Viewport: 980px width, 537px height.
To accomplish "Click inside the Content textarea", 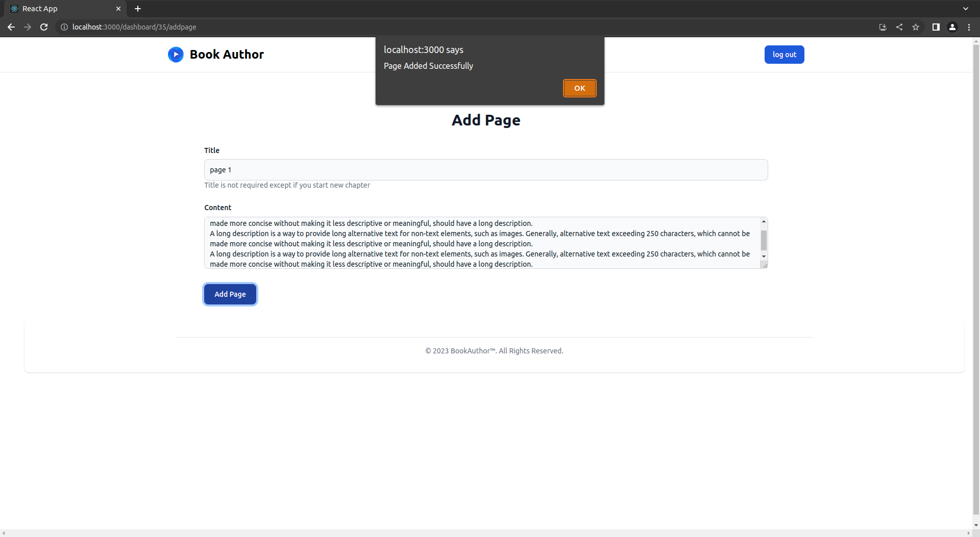I will [482, 243].
